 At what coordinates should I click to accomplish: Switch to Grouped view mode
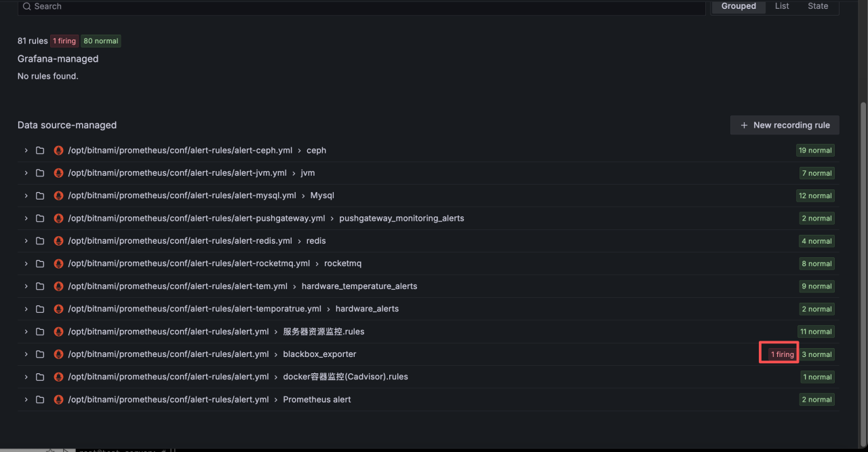[x=738, y=6]
